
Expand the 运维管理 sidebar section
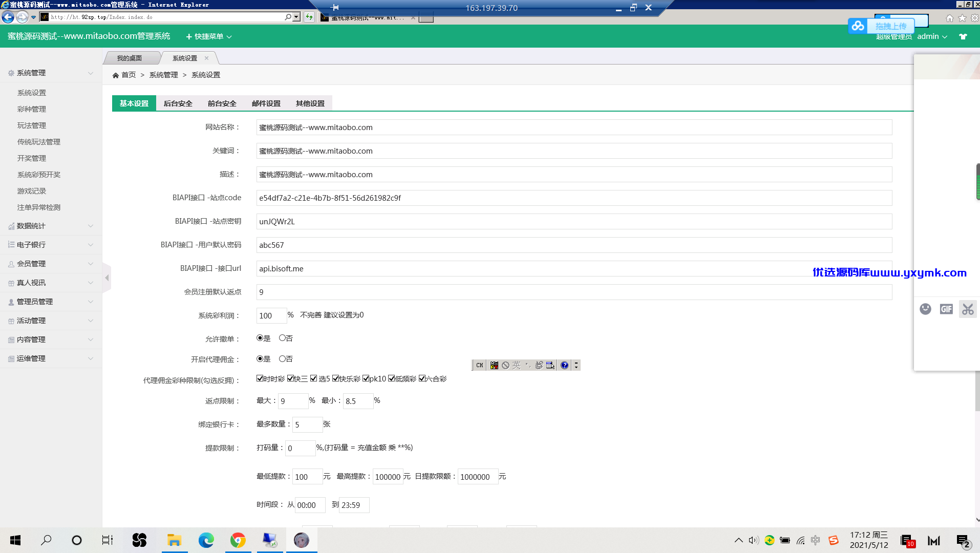point(51,358)
